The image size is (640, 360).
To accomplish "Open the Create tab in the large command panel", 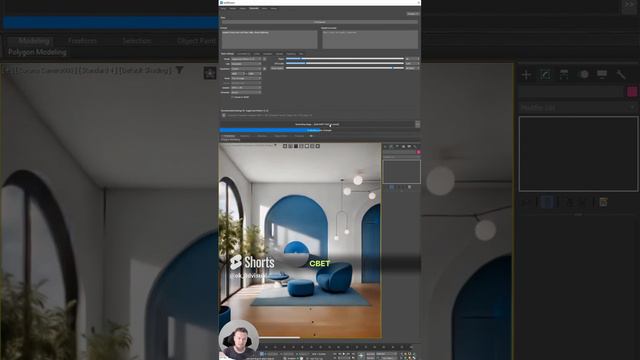I will click(x=526, y=75).
